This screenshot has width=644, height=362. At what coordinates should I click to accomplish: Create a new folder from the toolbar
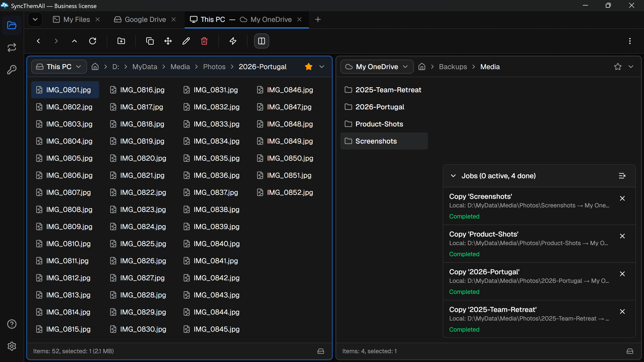pyautogui.click(x=121, y=41)
